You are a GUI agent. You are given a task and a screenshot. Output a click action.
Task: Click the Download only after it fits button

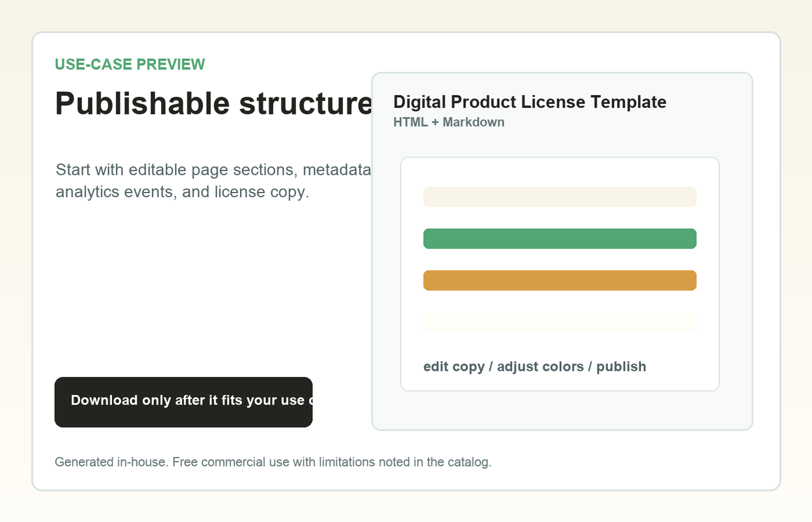[x=183, y=402]
